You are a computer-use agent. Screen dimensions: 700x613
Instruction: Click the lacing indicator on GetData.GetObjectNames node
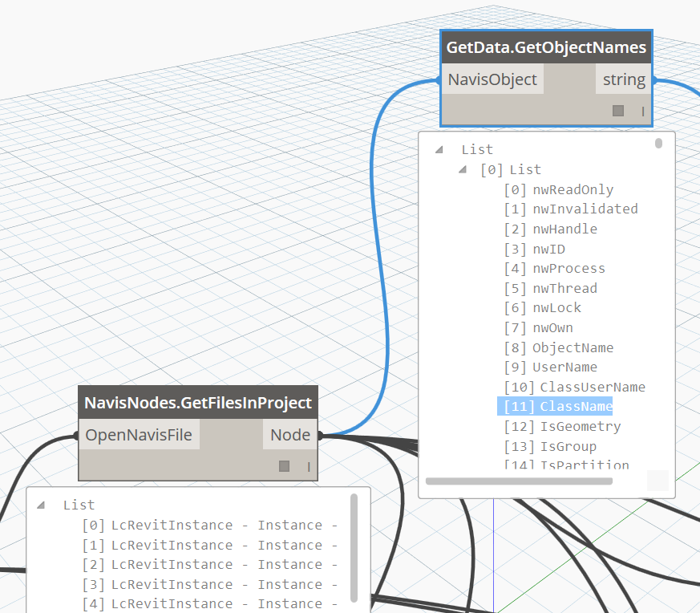[x=642, y=111]
